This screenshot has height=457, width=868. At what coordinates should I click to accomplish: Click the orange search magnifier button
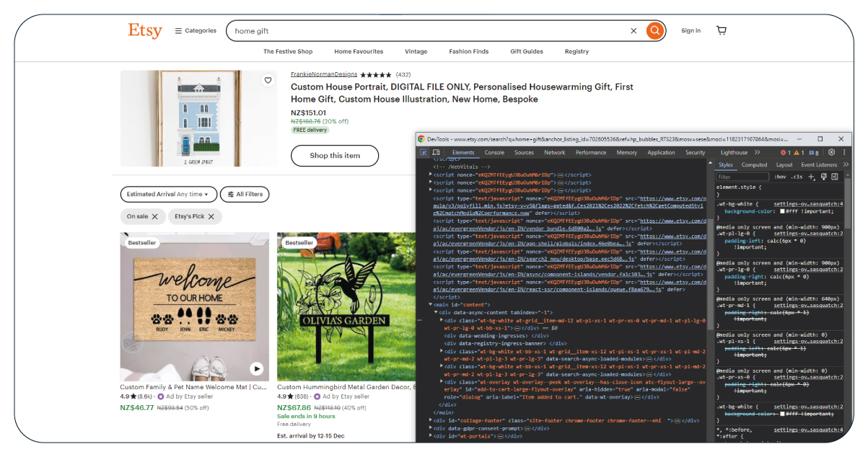coord(654,30)
